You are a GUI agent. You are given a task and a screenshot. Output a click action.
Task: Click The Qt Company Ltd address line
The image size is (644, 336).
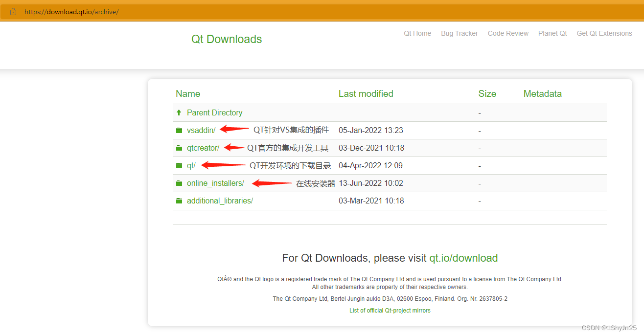390,299
